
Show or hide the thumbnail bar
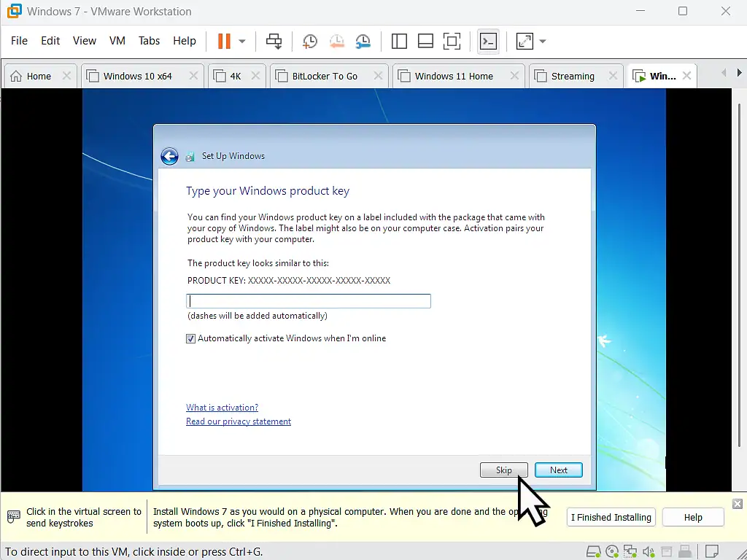coord(425,41)
